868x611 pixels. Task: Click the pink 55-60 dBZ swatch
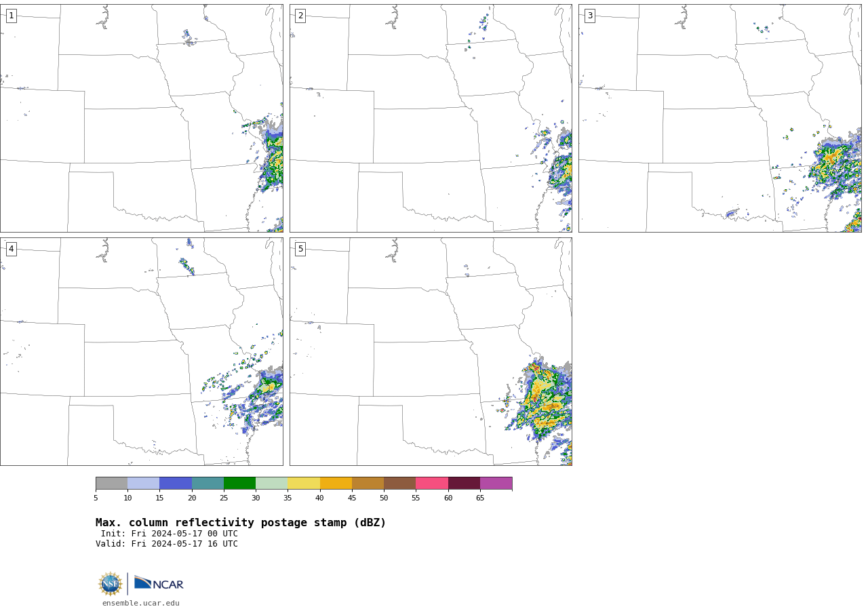(x=432, y=483)
